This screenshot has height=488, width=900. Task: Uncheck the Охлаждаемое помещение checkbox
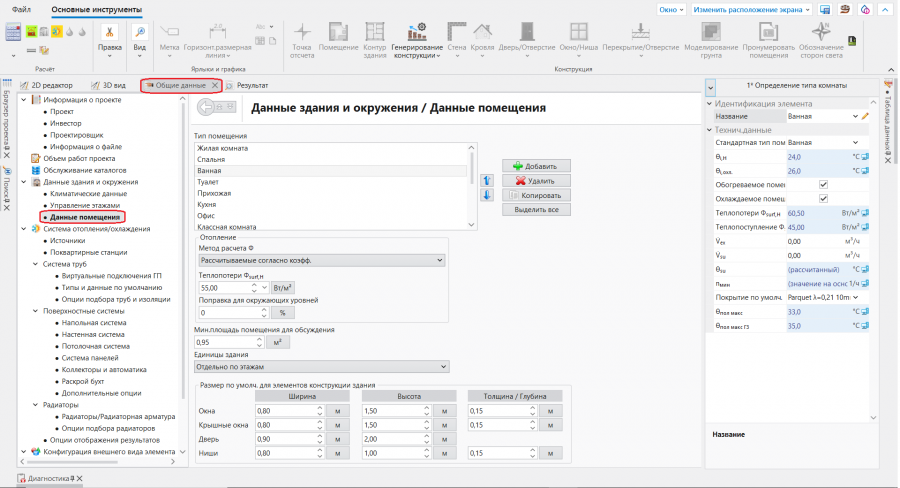point(823,199)
